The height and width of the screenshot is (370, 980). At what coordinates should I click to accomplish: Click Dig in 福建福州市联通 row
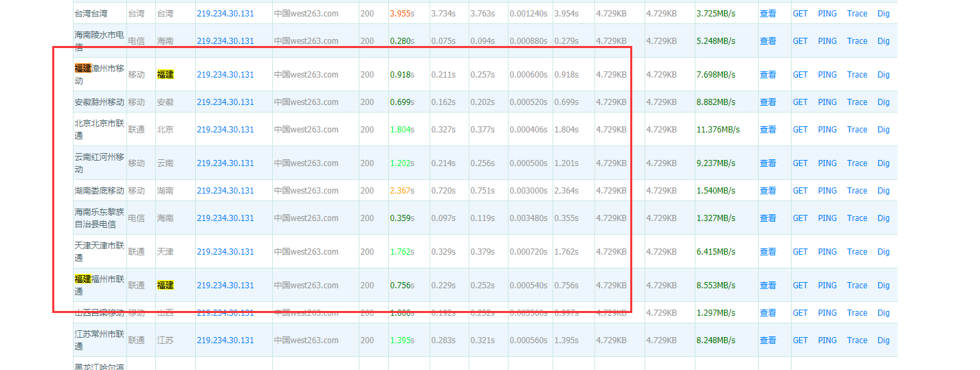click(x=883, y=286)
